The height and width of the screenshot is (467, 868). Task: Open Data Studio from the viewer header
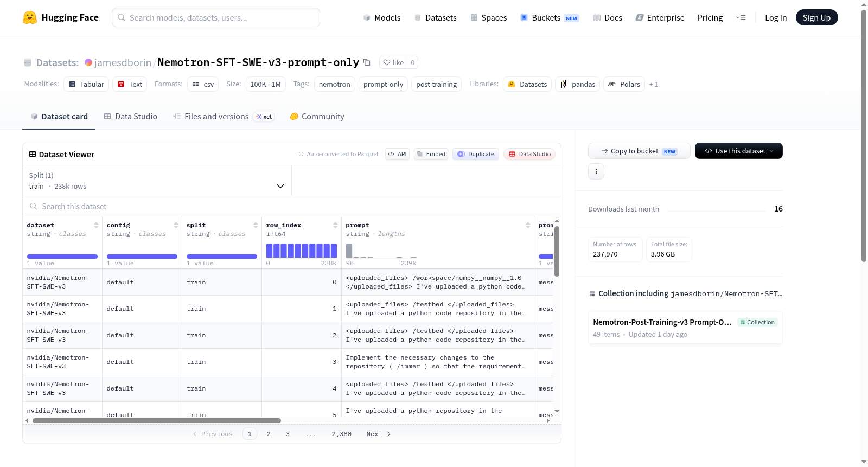point(529,154)
